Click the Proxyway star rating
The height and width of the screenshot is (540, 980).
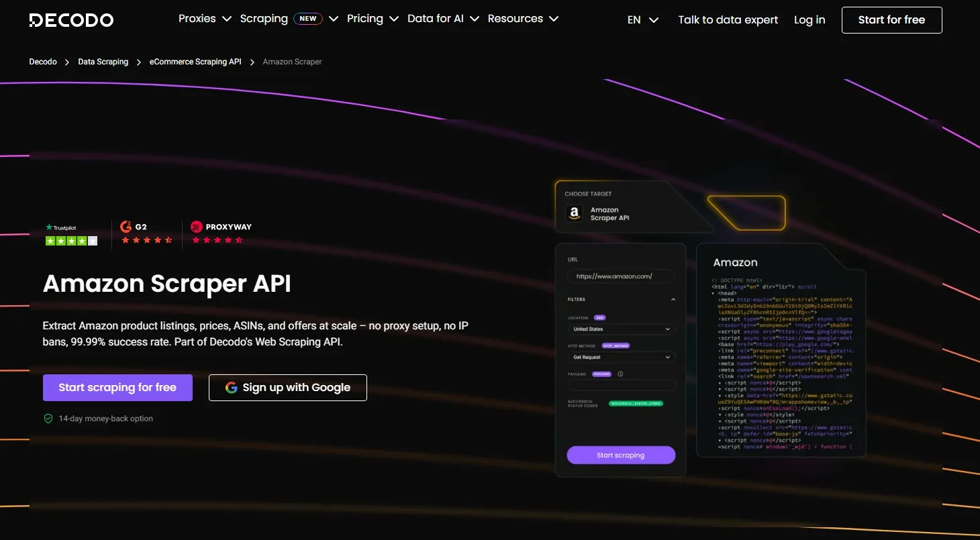(x=217, y=240)
